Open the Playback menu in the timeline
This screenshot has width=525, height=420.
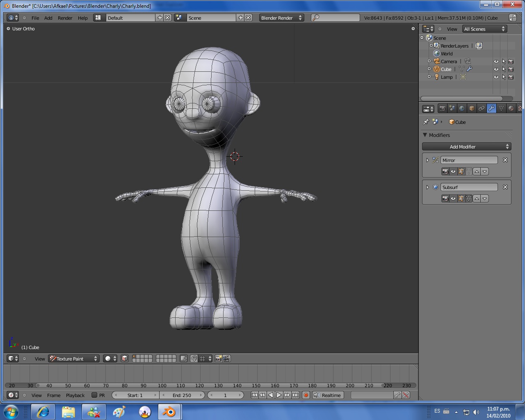click(75, 395)
